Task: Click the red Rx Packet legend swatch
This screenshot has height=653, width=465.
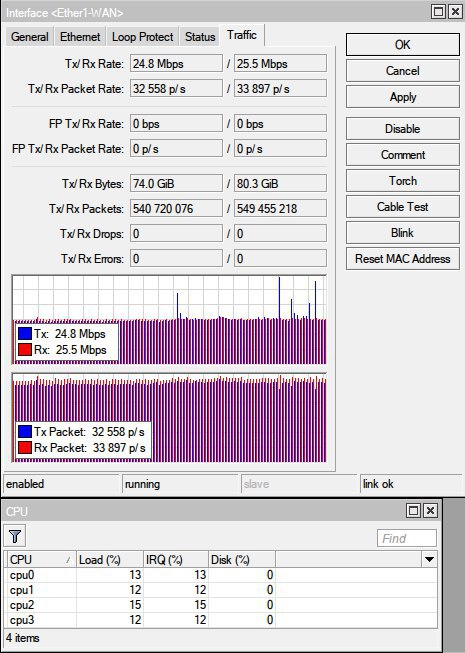Action: tap(25, 447)
